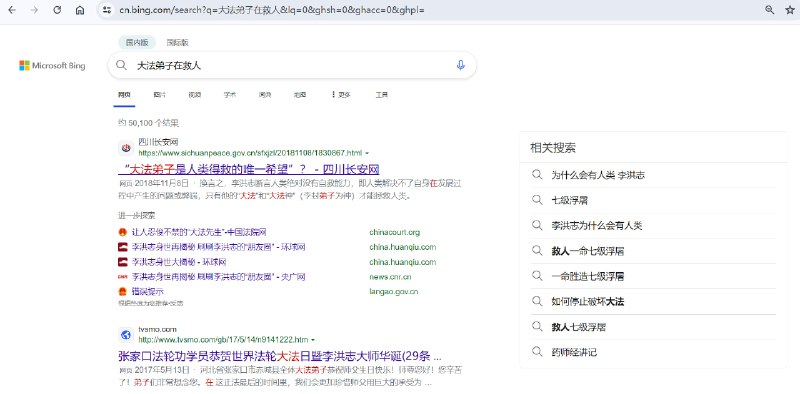Search related term 药师经讲记
This screenshot has width=800, height=394.
(x=574, y=352)
